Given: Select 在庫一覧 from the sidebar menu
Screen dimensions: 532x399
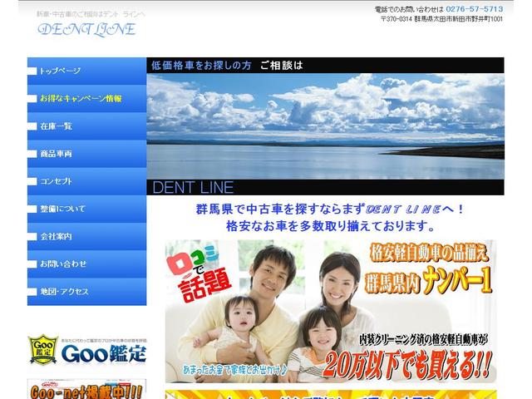Looking at the screenshot, I should [x=86, y=126].
